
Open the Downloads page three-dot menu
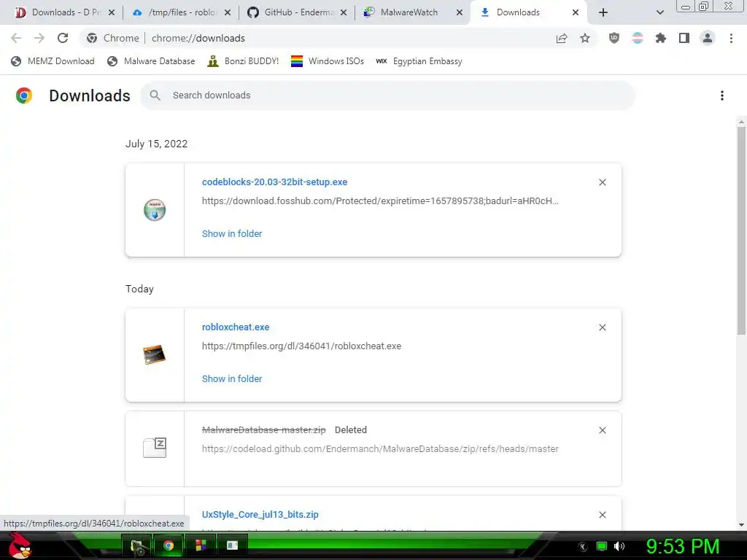point(722,96)
